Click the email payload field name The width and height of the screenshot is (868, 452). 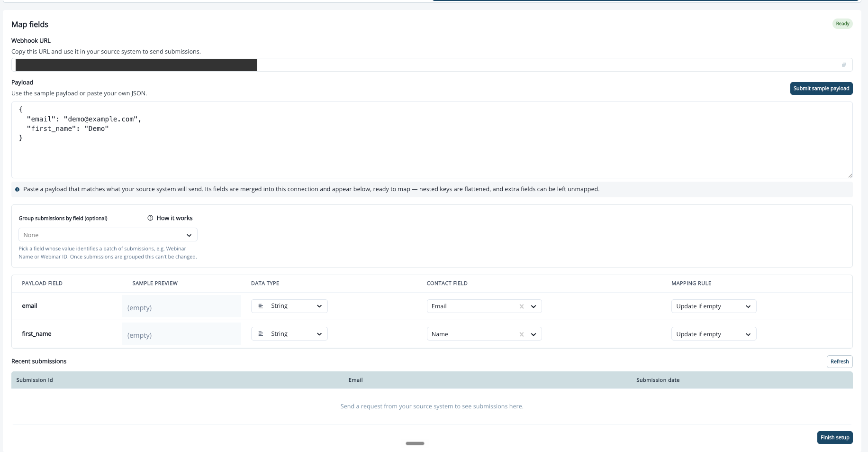tap(29, 306)
